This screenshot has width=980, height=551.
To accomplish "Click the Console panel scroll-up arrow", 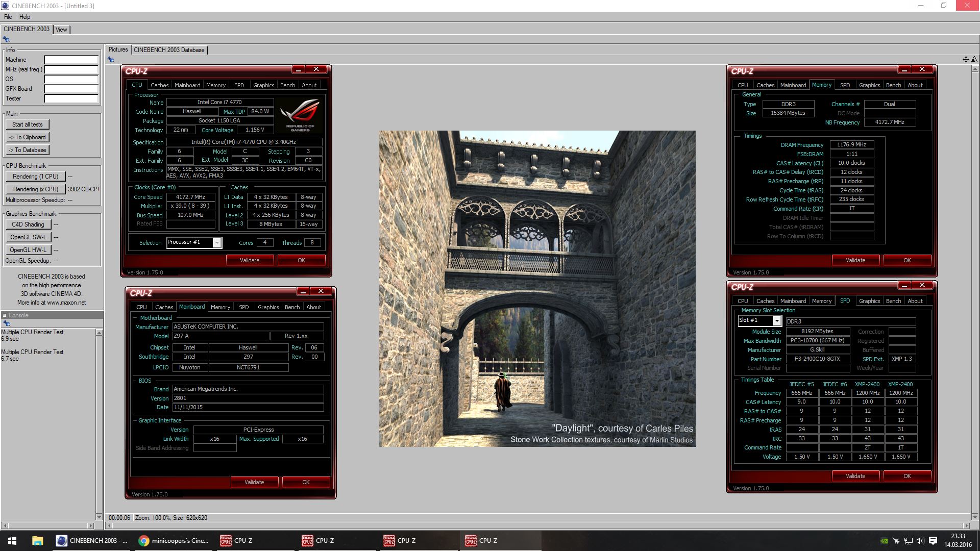I will coord(99,333).
